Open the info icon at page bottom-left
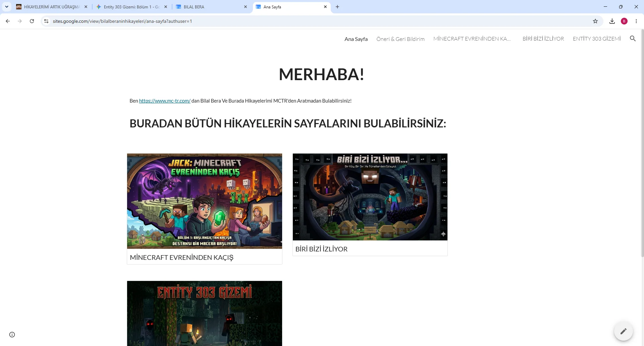644x346 pixels. point(12,335)
